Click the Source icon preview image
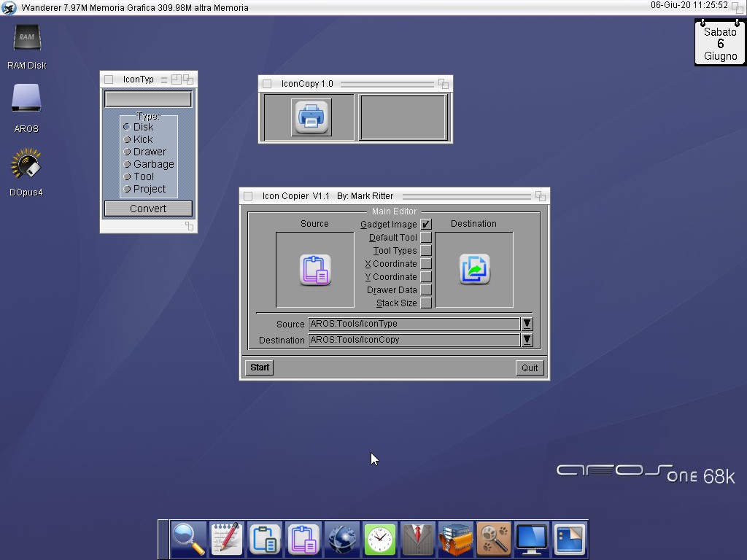The height and width of the screenshot is (560, 747). 315,270
